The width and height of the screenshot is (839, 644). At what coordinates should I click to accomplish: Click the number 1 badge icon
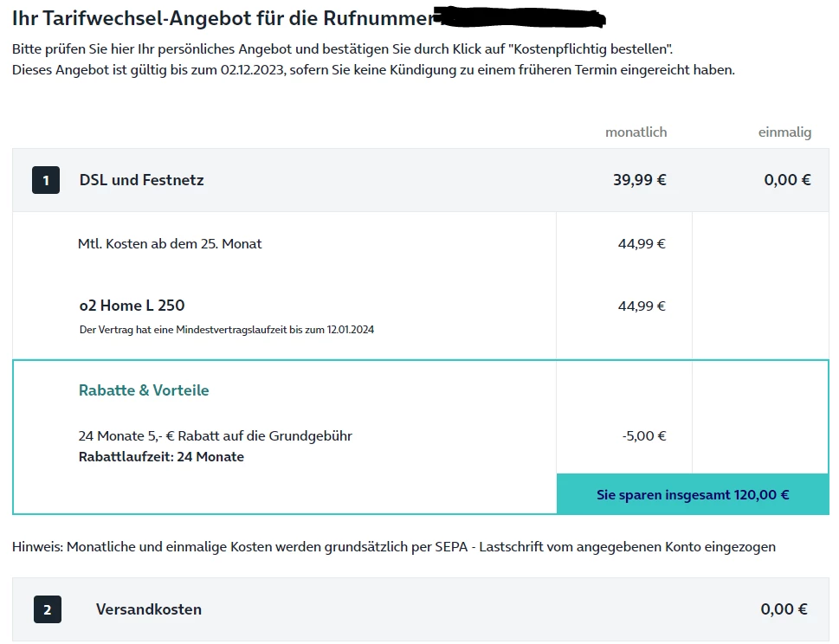46,181
